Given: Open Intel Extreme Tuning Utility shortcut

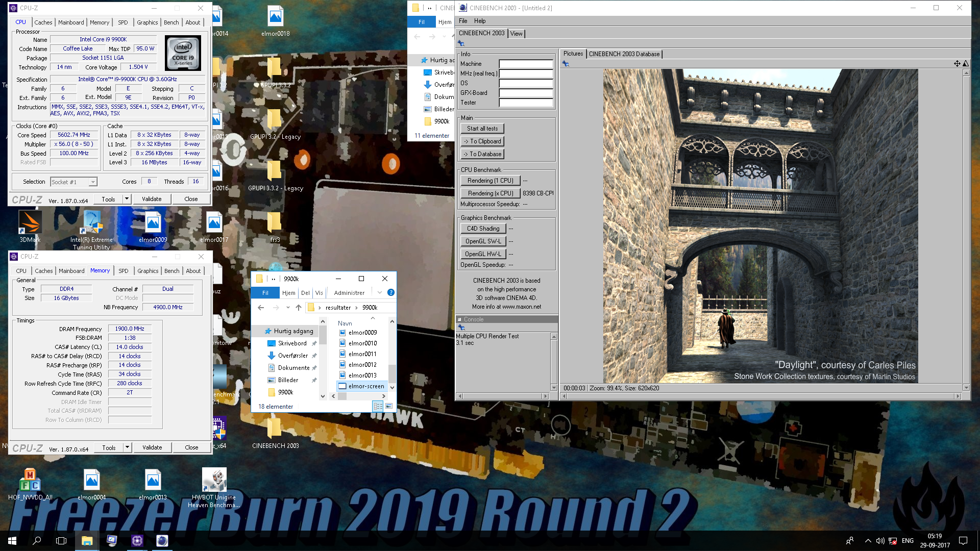Looking at the screenshot, I should [91, 230].
